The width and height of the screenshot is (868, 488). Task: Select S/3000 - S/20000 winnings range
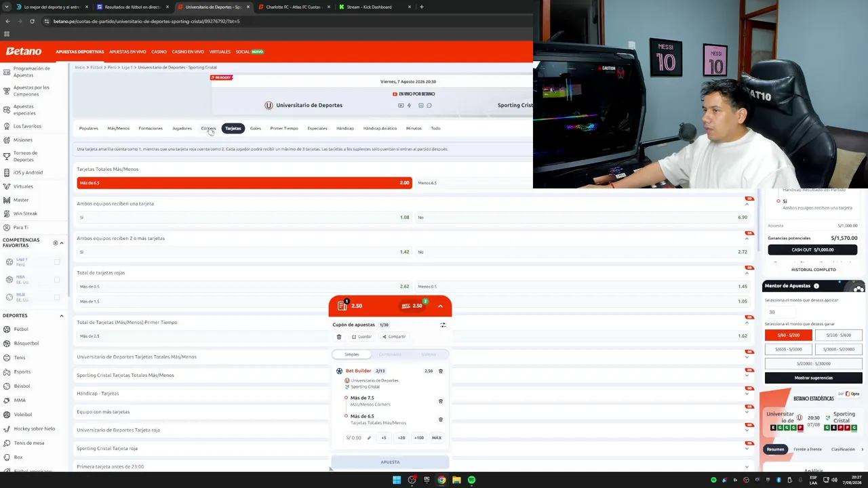click(x=838, y=349)
